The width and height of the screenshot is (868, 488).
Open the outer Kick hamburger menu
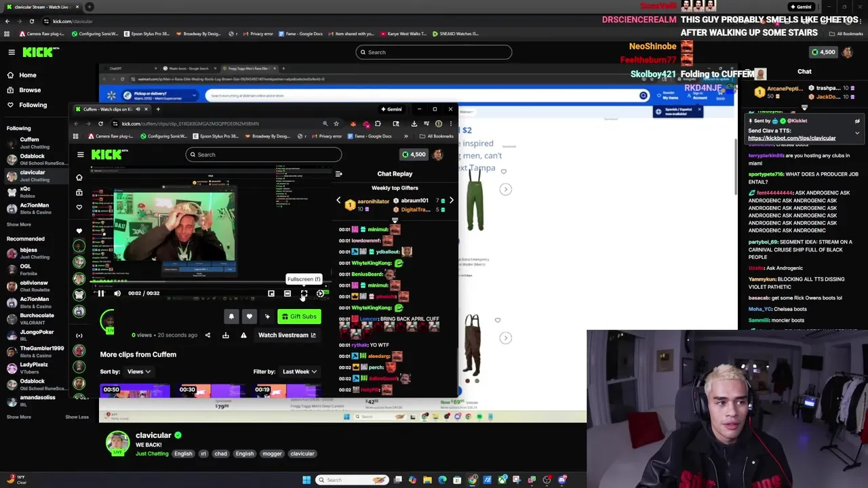[x=12, y=52]
